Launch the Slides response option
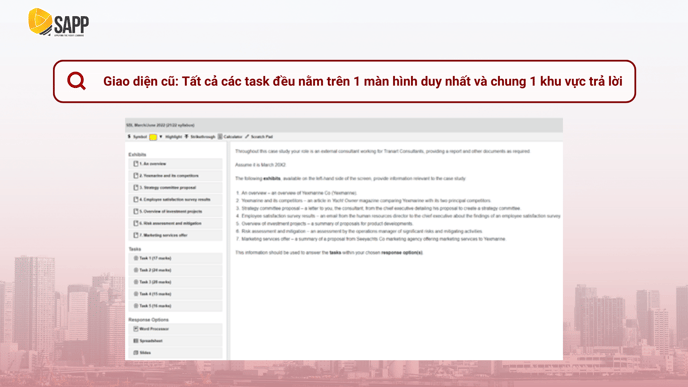The height and width of the screenshot is (387, 688). click(176, 353)
